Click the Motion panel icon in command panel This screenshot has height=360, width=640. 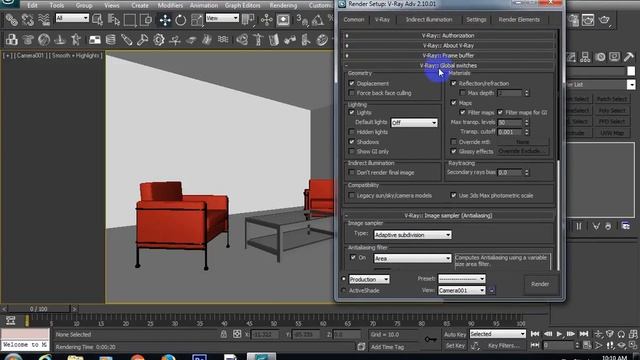(x=600, y=57)
